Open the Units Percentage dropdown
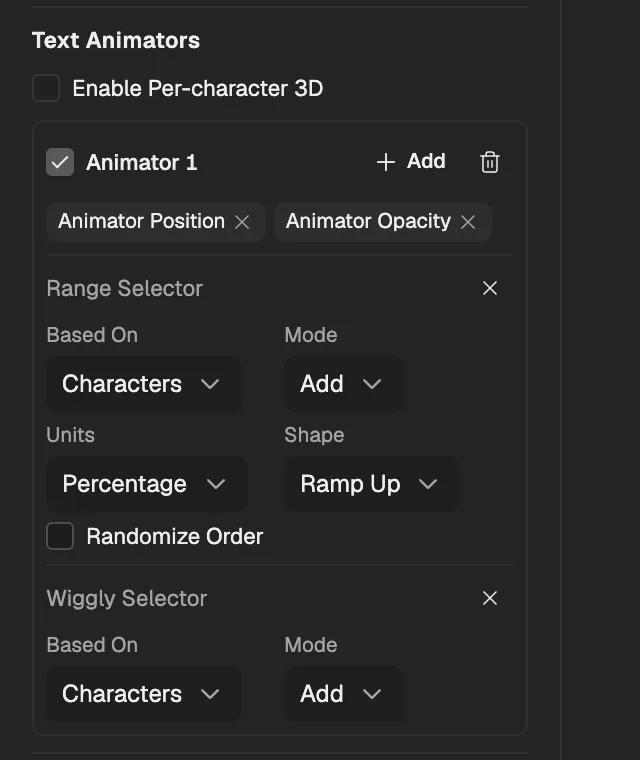Screen dimensions: 640x760 tap(147, 484)
